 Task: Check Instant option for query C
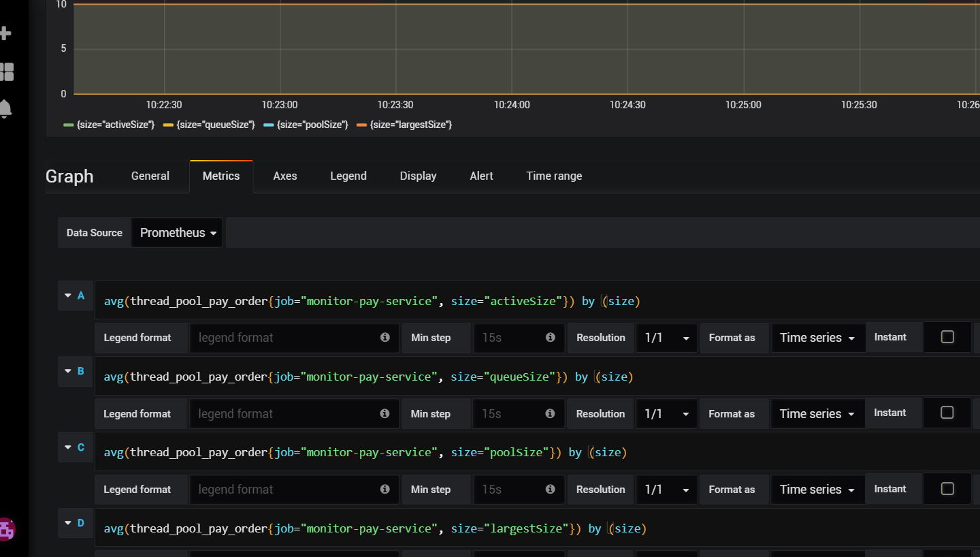coord(947,489)
